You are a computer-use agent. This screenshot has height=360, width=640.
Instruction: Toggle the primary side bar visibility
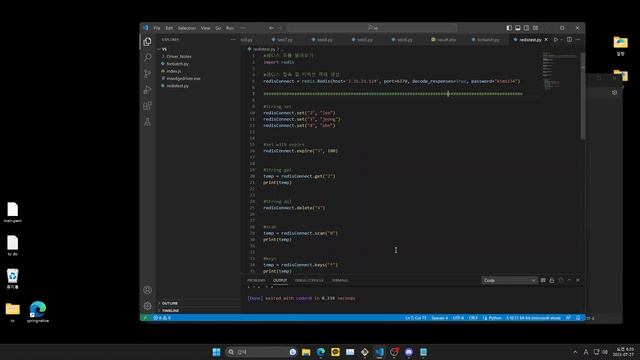coord(509,28)
